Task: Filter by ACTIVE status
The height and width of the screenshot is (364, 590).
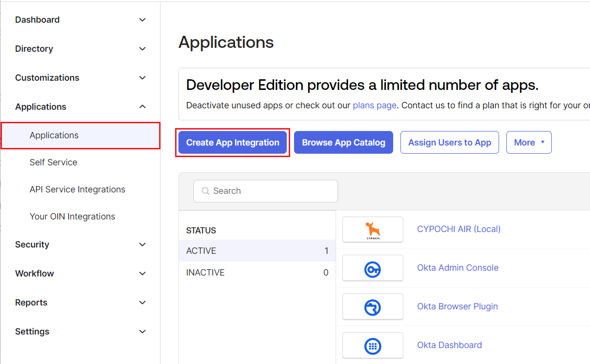Action: click(257, 251)
